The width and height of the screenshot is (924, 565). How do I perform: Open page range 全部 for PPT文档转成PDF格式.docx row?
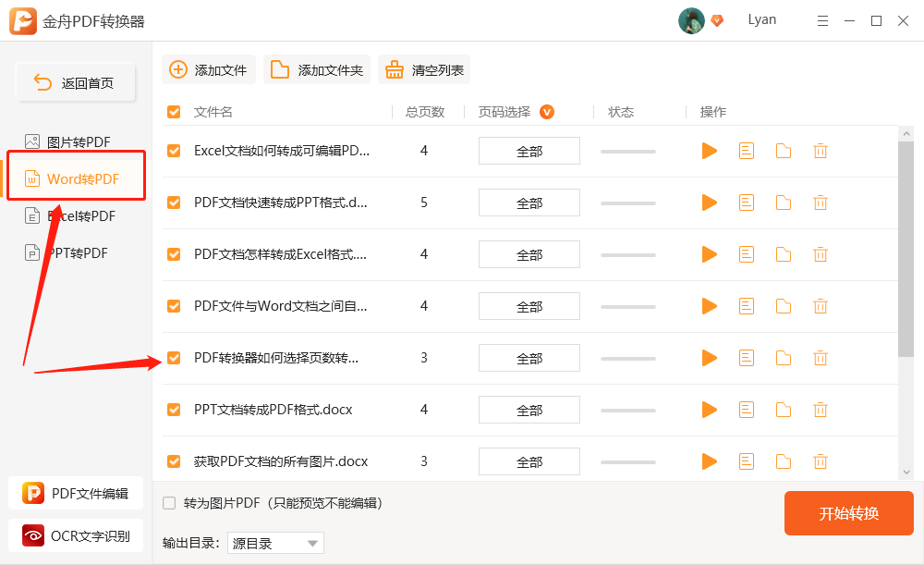pos(529,410)
